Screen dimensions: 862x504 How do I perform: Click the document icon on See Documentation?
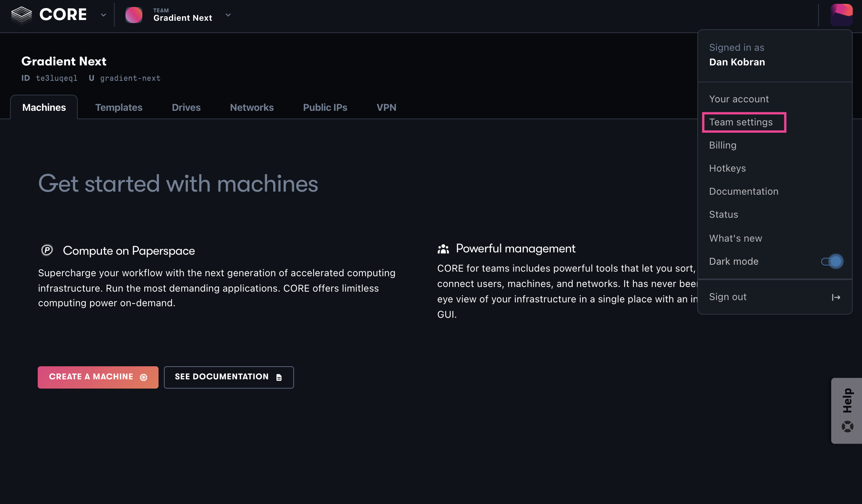[279, 377]
